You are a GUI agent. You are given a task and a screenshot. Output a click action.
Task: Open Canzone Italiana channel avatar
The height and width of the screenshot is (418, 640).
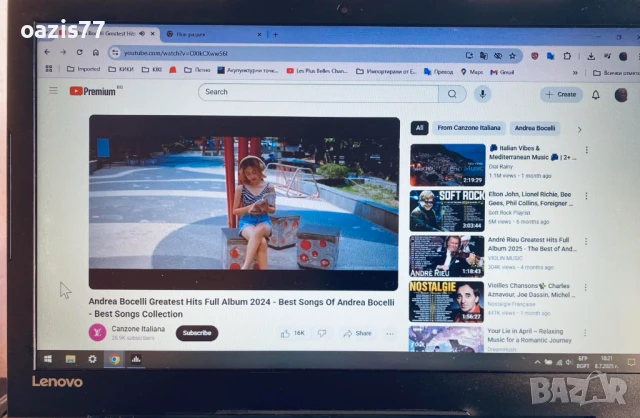pyautogui.click(x=97, y=332)
